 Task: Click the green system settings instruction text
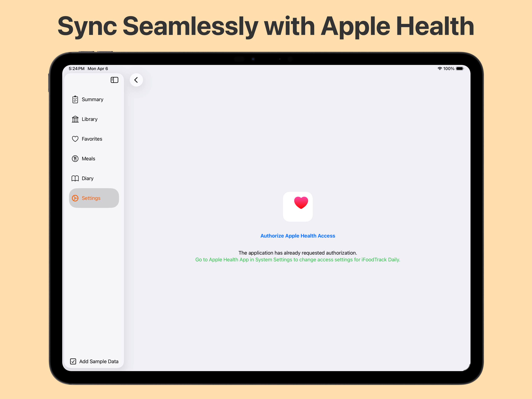(x=298, y=260)
